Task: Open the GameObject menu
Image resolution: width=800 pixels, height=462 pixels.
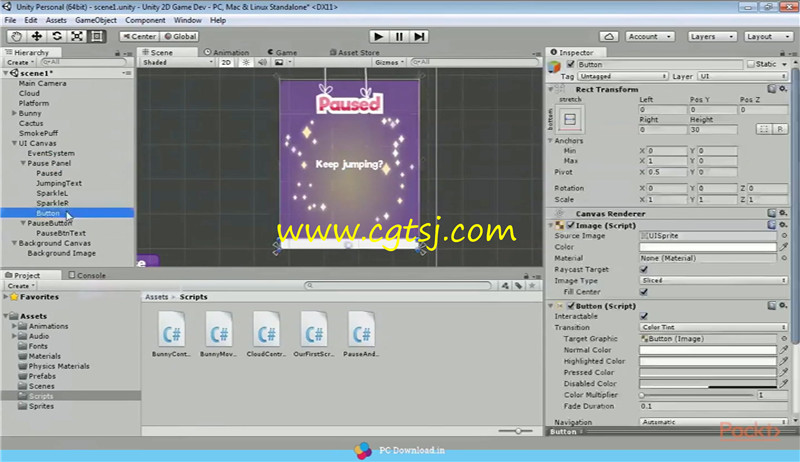Action: pyautogui.click(x=96, y=20)
